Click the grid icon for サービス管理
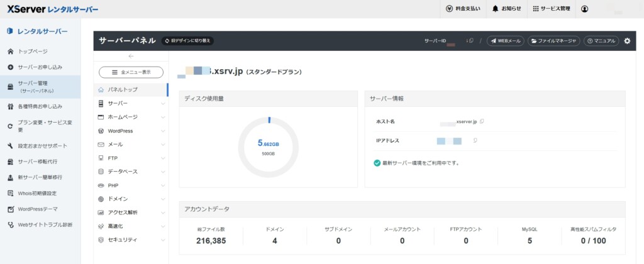Image resolution: width=644 pixels, height=264 pixels. [536, 9]
